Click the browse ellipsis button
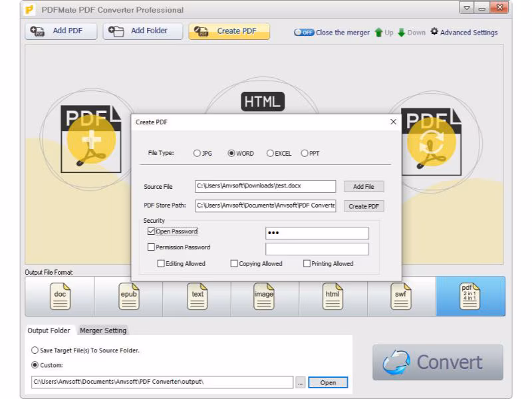Viewport: 532px width, 399px height. (x=301, y=383)
